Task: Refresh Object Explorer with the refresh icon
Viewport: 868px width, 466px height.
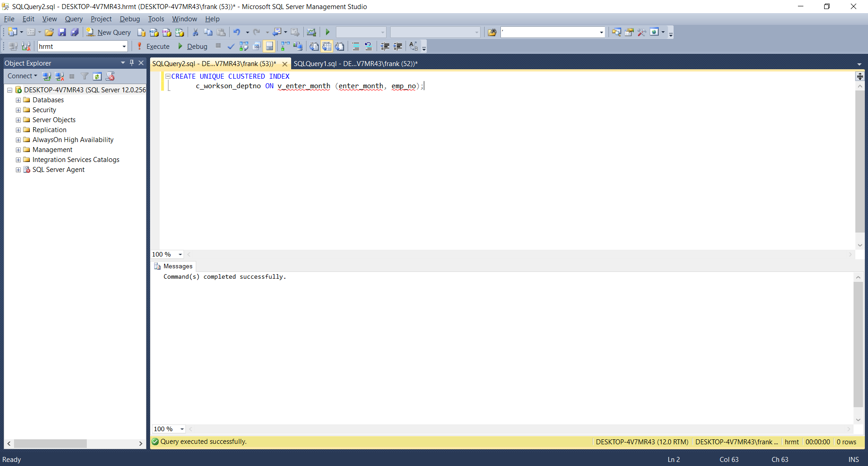Action: pos(97,76)
